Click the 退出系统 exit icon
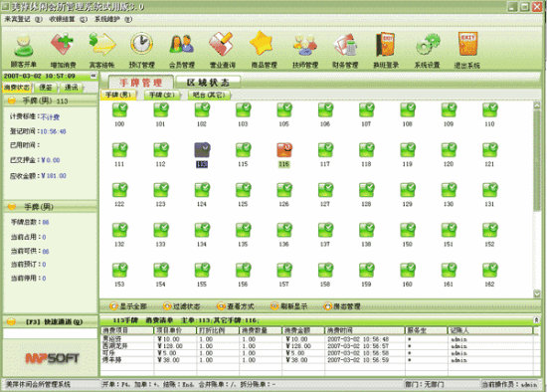 [466, 50]
